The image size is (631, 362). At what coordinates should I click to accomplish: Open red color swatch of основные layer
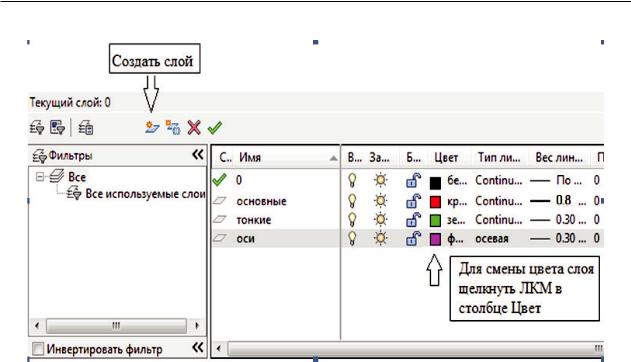435,202
